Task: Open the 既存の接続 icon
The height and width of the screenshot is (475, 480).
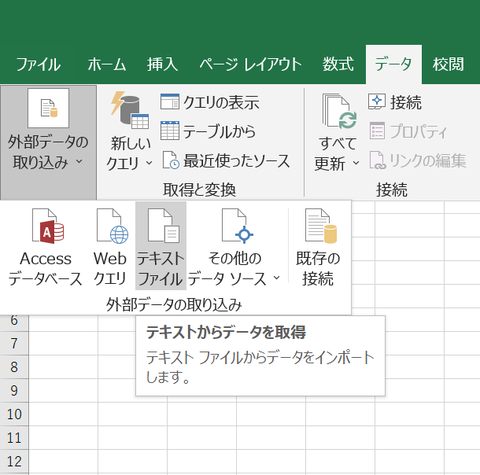Action: coord(320,226)
